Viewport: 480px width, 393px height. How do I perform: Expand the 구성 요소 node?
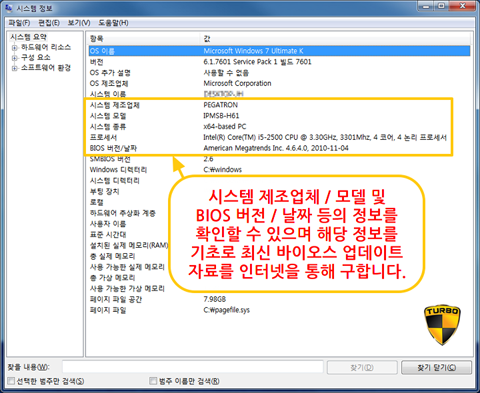click(x=14, y=58)
